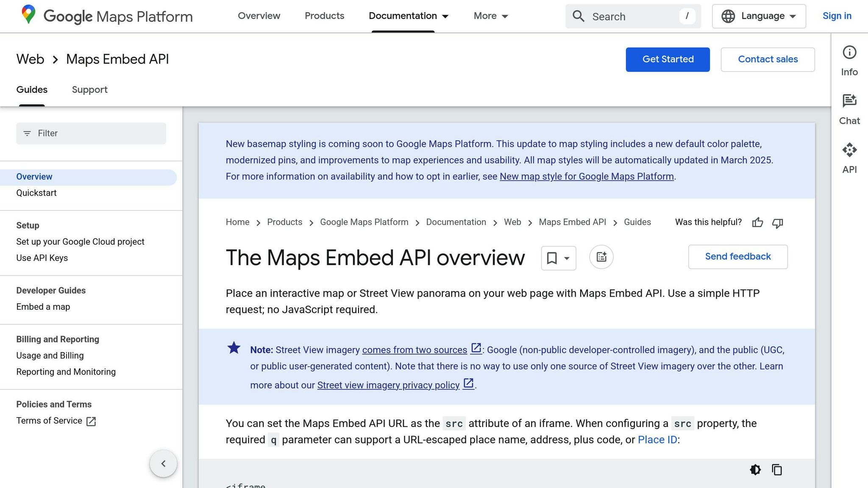Image resolution: width=868 pixels, height=488 pixels.
Task: Select Overview in the sidebar
Action: 88,177
